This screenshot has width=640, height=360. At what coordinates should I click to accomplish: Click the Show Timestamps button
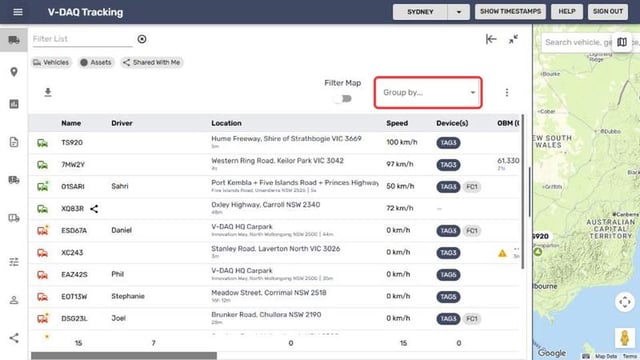(510, 12)
